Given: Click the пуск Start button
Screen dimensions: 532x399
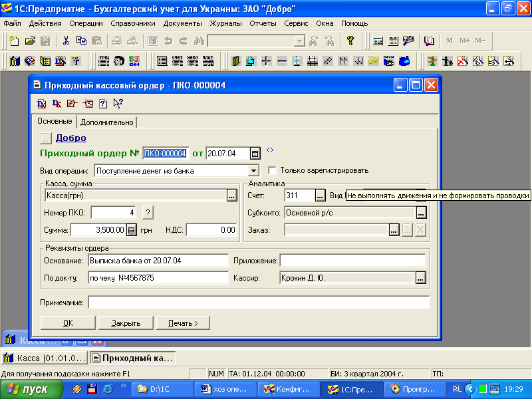Looking at the screenshot, I should tap(31, 389).
